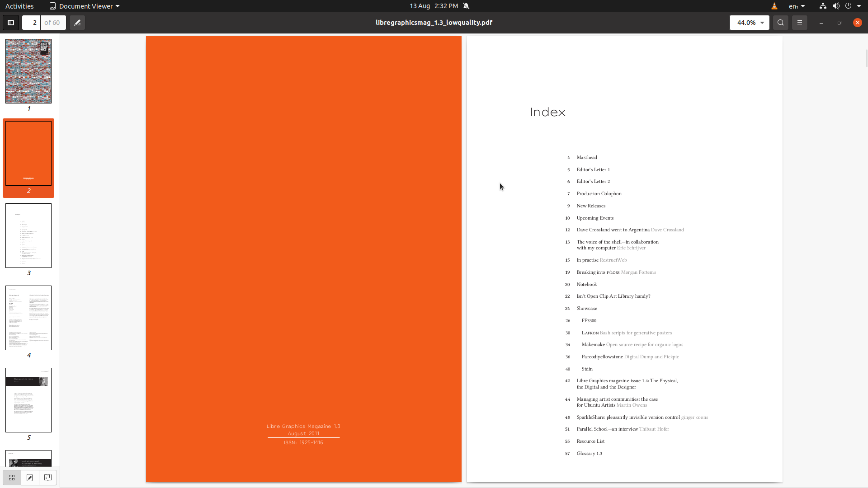Click the Document Viewer menu icon
The image size is (868, 488).
coord(53,6)
